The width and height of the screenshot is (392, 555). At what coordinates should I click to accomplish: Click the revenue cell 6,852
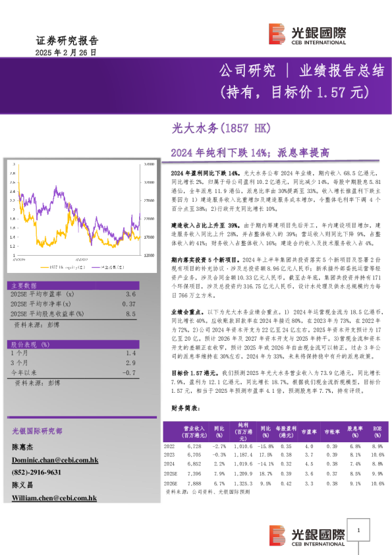pos(194,464)
